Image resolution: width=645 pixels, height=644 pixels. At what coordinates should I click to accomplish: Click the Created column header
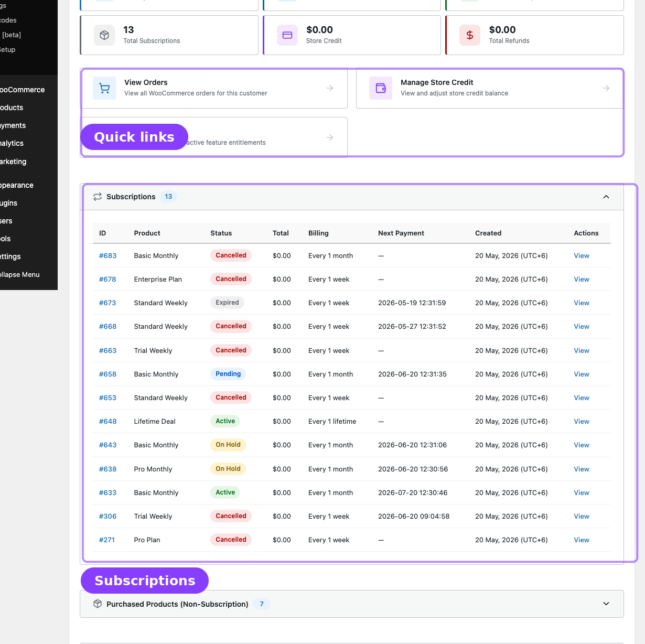(488, 233)
